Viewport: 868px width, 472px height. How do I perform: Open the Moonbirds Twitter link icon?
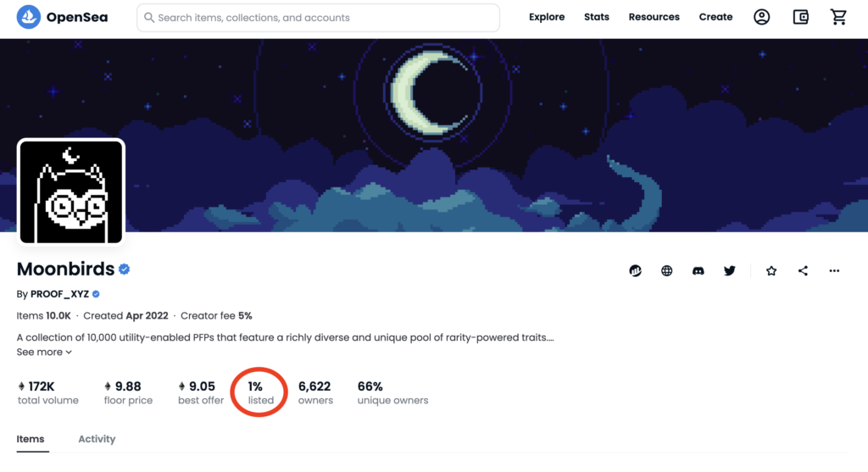click(730, 271)
